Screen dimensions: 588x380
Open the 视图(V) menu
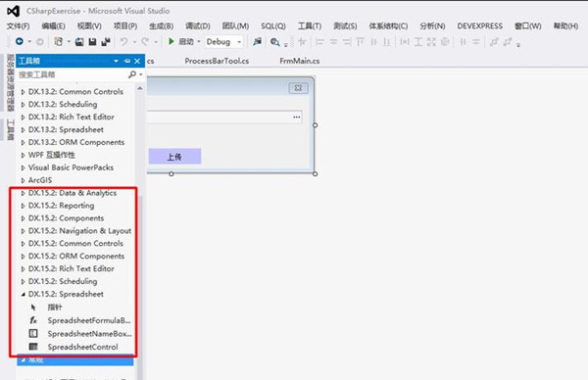89,25
